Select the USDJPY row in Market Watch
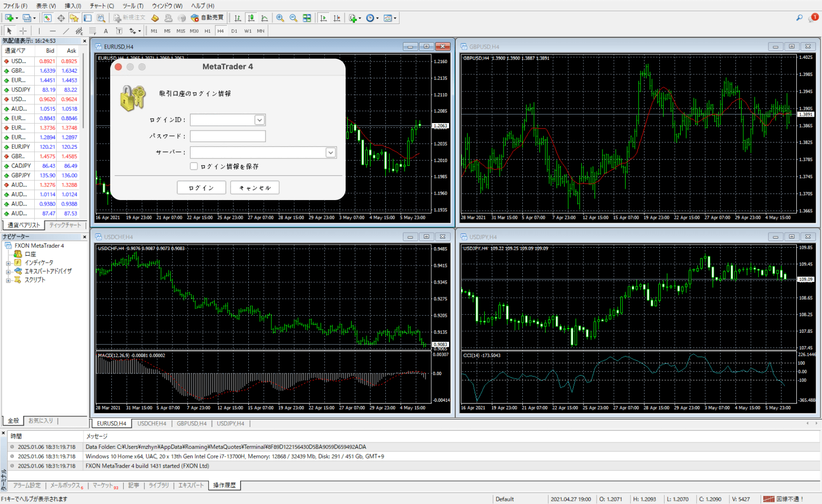This screenshot has width=822, height=504. [x=41, y=90]
